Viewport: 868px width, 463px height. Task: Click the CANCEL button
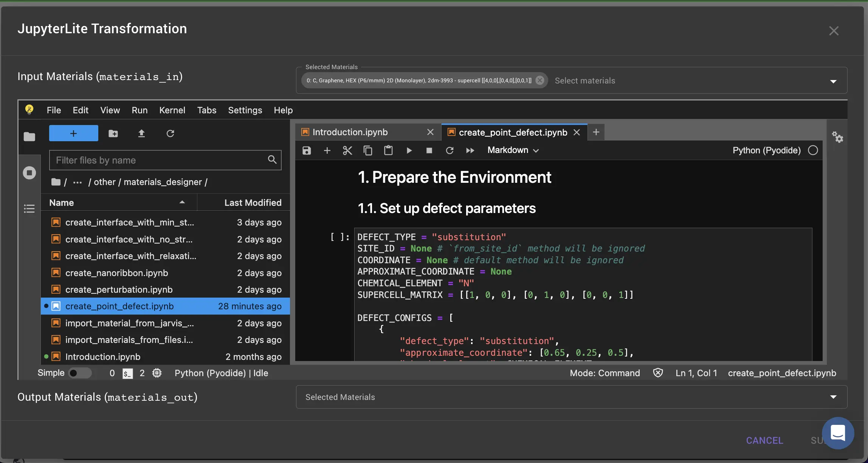coord(764,440)
